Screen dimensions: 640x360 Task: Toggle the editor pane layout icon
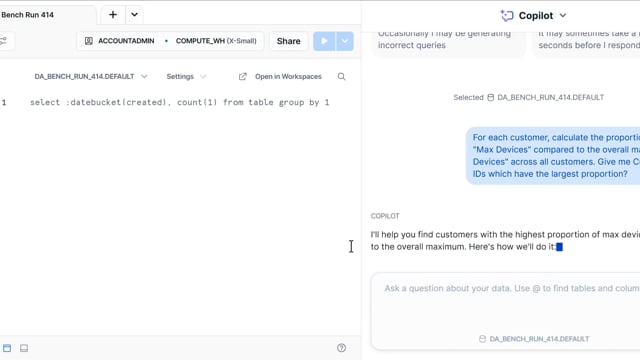[7, 348]
